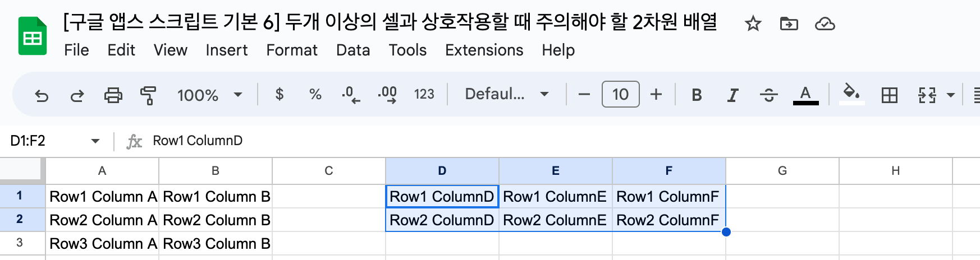980x260 pixels.
Task: Undo the last action
Action: [42, 95]
